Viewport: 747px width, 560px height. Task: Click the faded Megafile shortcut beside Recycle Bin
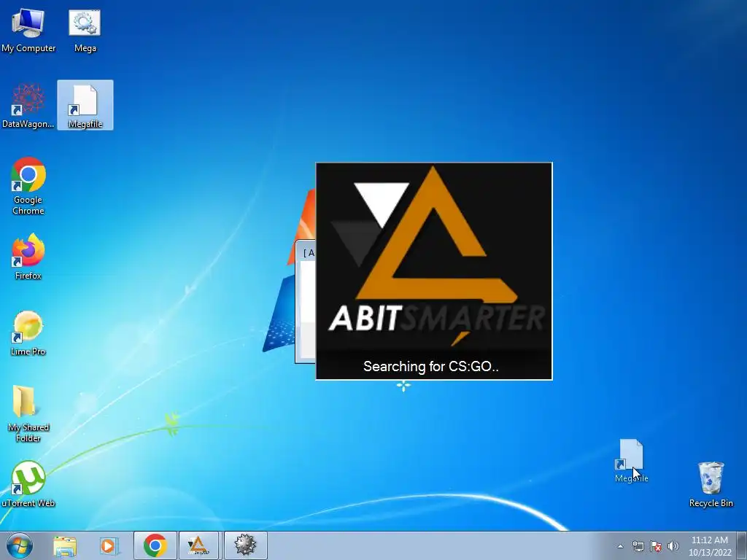(x=631, y=461)
